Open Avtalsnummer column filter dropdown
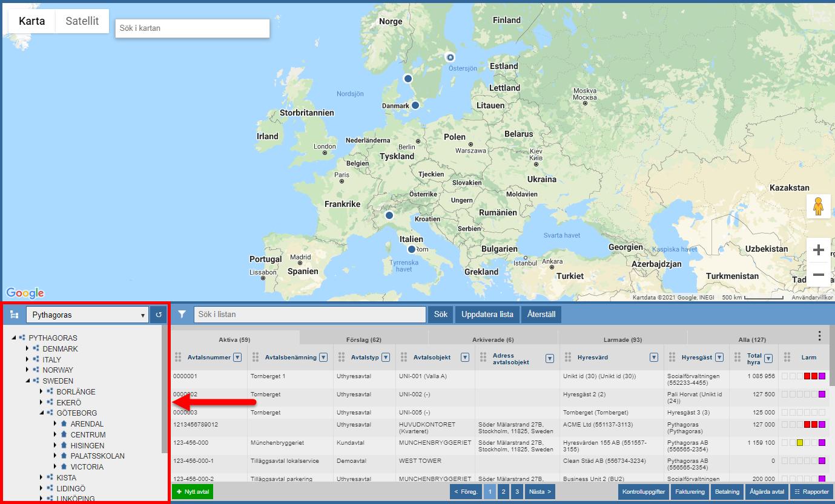The width and height of the screenshot is (835, 504). pyautogui.click(x=237, y=358)
